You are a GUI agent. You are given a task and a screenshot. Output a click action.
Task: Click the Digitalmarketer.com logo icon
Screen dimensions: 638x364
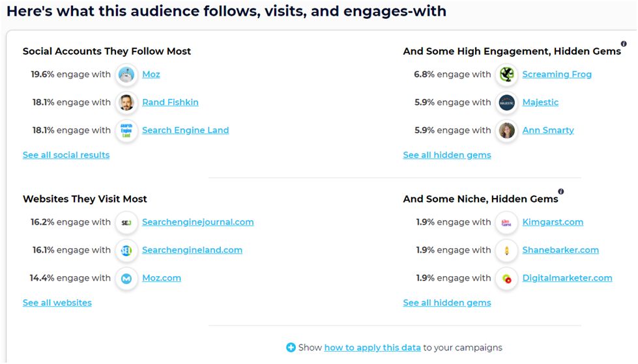click(x=506, y=279)
